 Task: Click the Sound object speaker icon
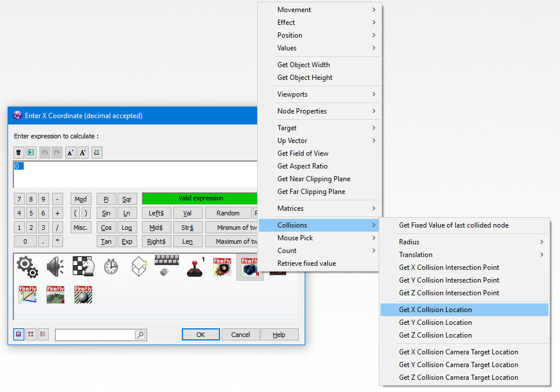click(x=54, y=266)
